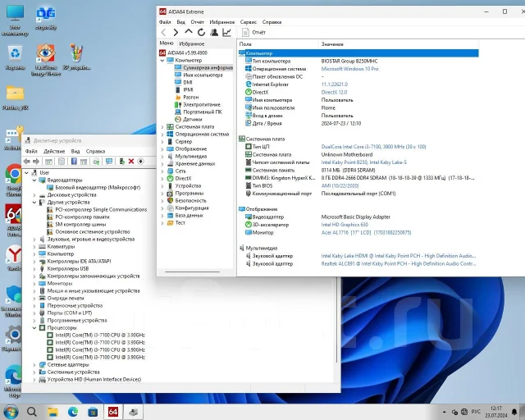Switch to the Избранное tab
Viewport: 525px width, 420px height.
[x=191, y=43]
